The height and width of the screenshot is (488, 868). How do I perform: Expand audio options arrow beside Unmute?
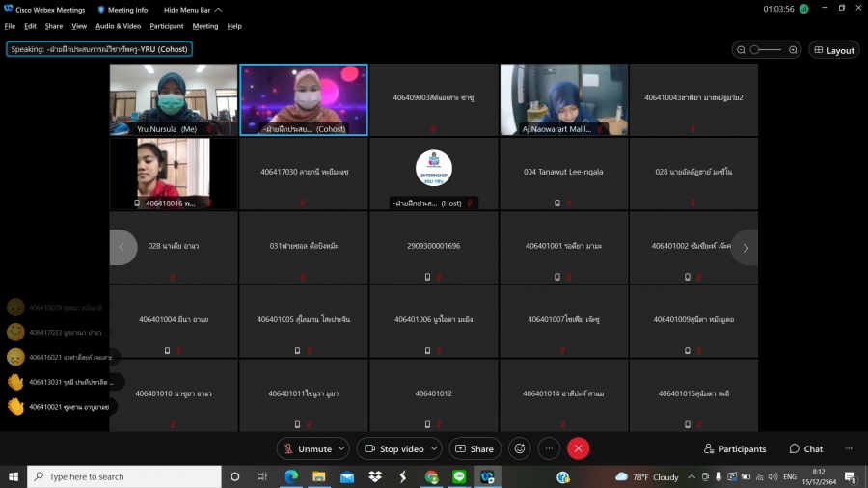tap(341, 448)
